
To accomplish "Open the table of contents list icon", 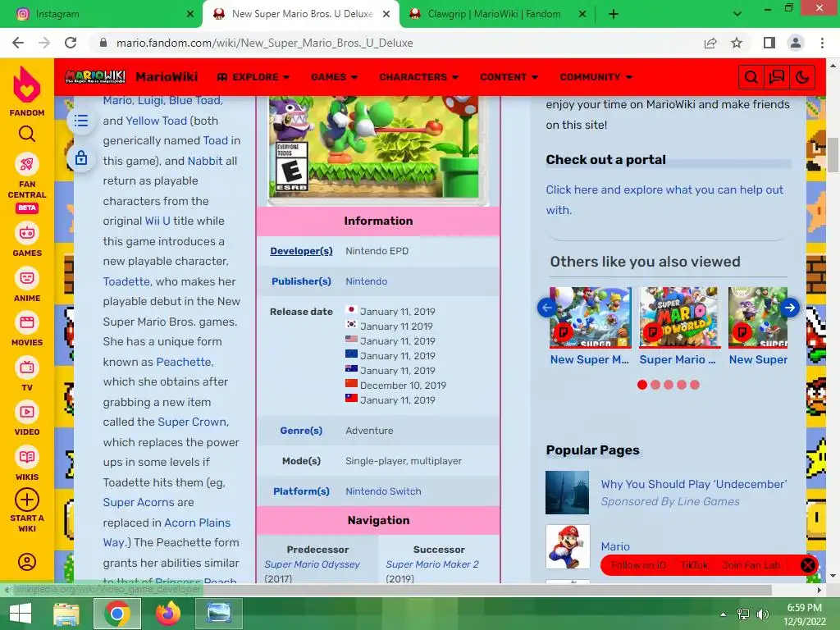I will tap(81, 121).
